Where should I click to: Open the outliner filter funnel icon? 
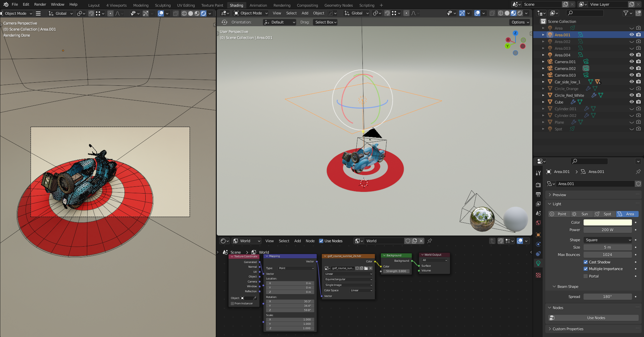click(x=626, y=13)
